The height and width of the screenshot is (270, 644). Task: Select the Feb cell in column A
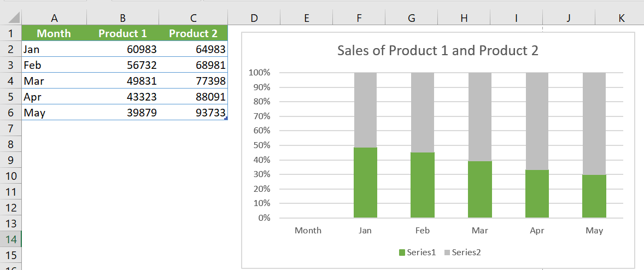54,65
